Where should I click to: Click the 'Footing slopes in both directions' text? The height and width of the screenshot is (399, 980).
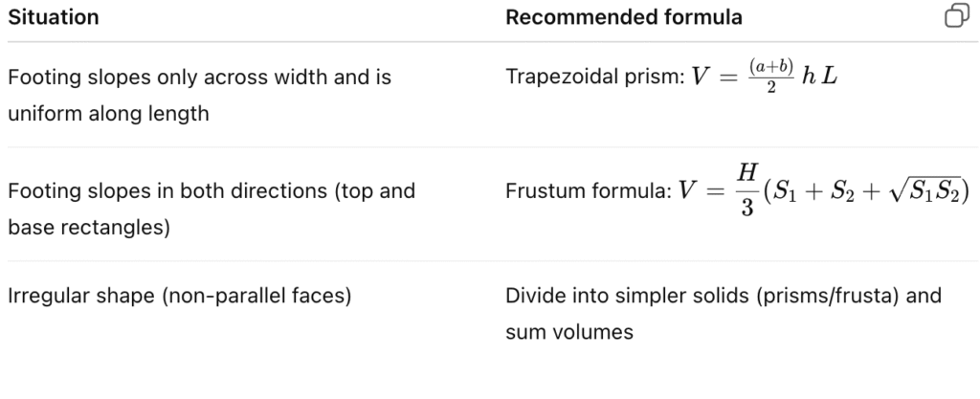(x=167, y=190)
